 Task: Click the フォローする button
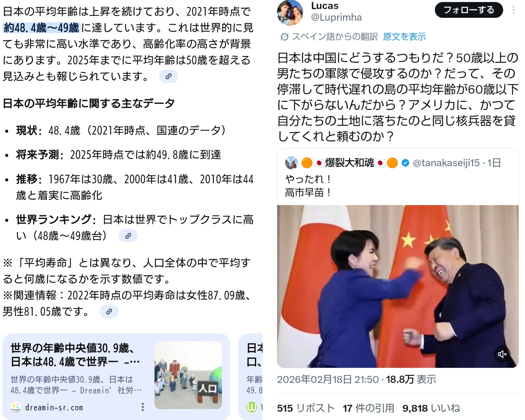coord(469,10)
